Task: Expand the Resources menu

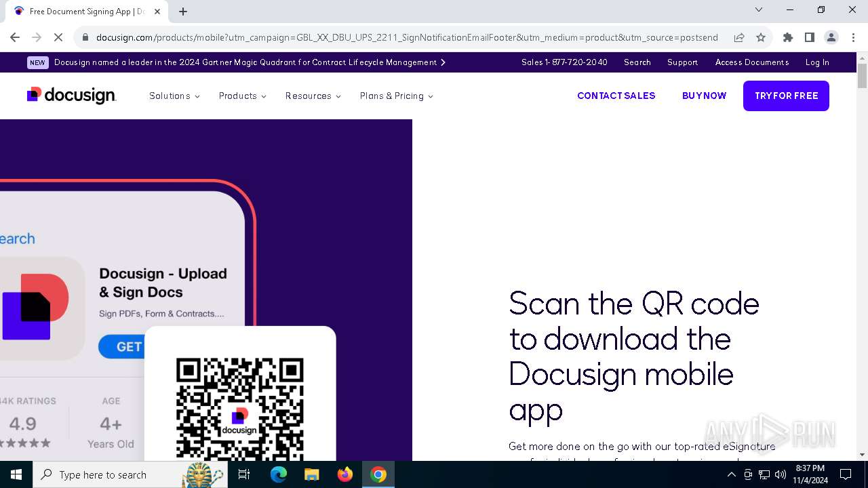Action: pos(313,96)
